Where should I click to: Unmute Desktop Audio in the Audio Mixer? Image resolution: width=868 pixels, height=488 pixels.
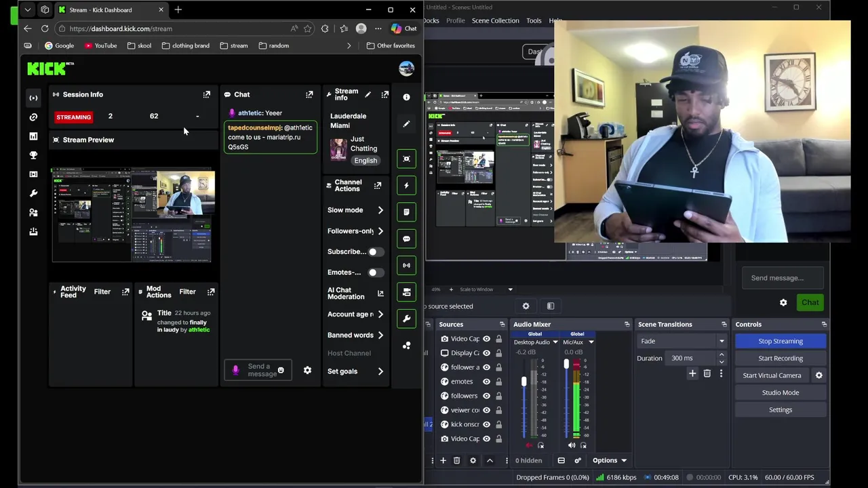tap(530, 445)
